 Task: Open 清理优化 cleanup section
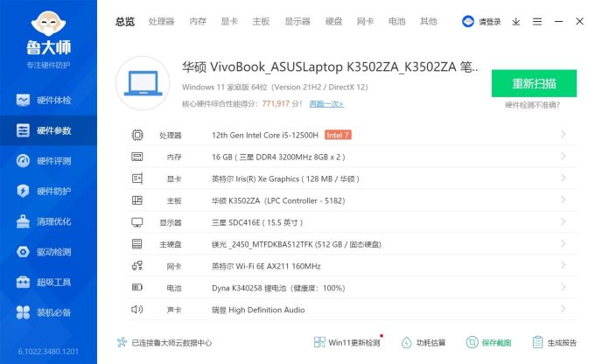48,221
